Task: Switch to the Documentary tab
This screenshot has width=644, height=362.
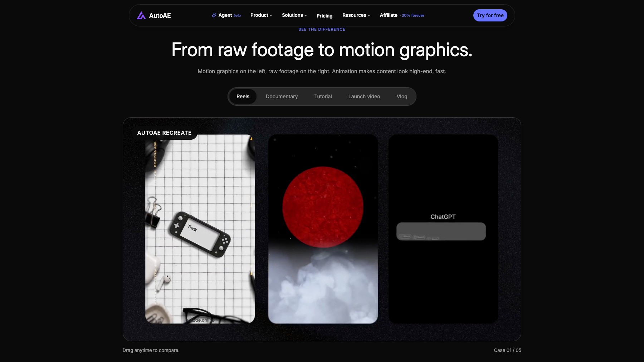Action: click(282, 96)
